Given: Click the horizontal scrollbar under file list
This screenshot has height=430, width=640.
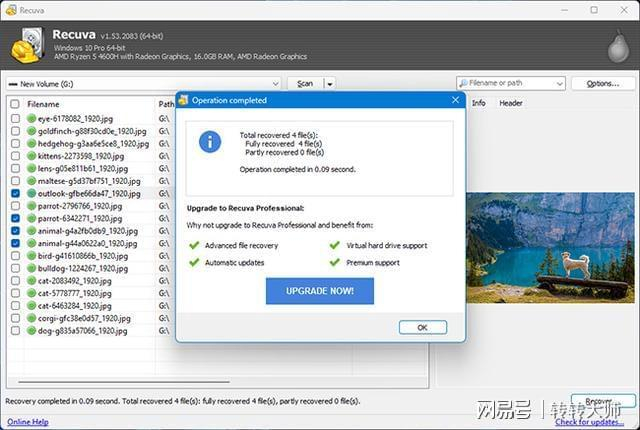Looking at the screenshot, I should 124,382.
